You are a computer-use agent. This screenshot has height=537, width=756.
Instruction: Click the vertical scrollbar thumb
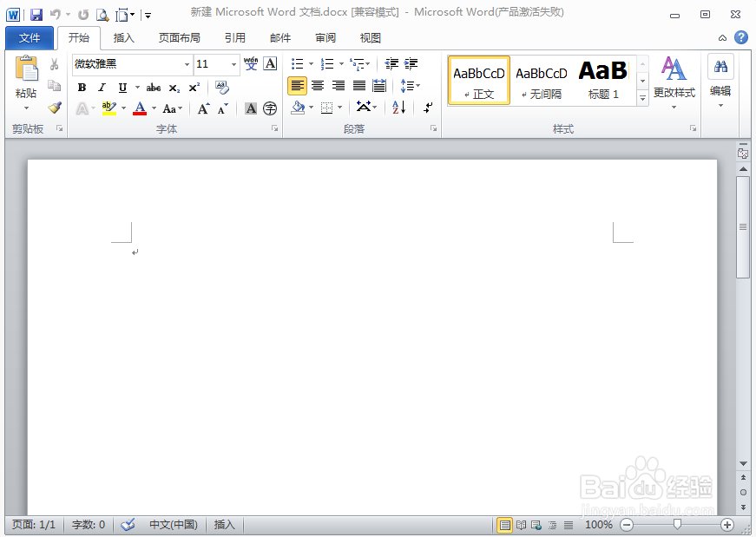tap(743, 227)
